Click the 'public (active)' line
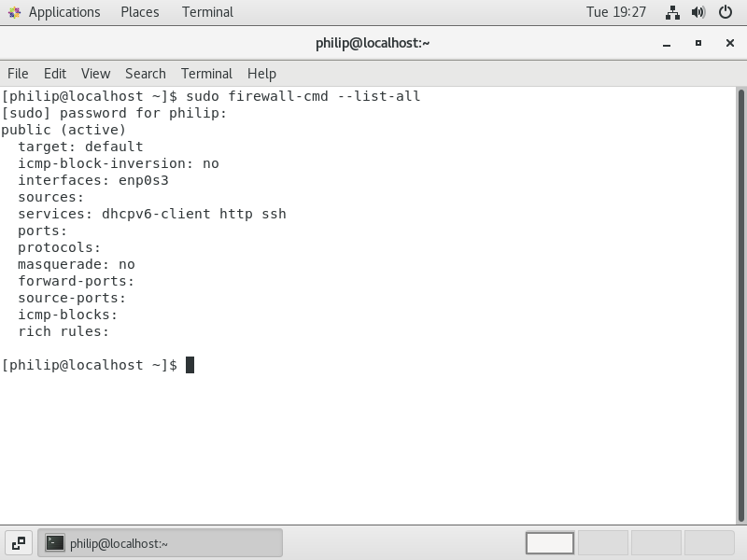747x560 pixels. click(63, 130)
